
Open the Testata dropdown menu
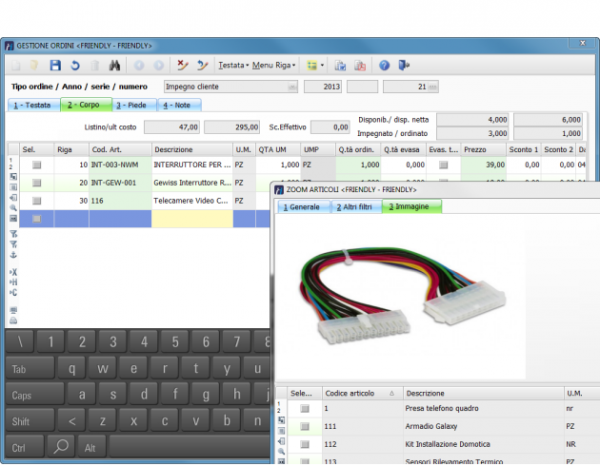click(x=233, y=65)
